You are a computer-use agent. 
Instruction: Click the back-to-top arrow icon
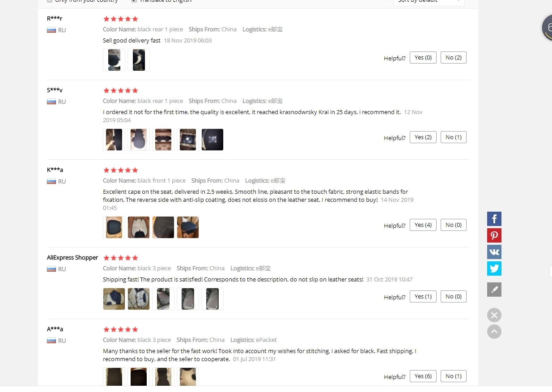tap(494, 332)
